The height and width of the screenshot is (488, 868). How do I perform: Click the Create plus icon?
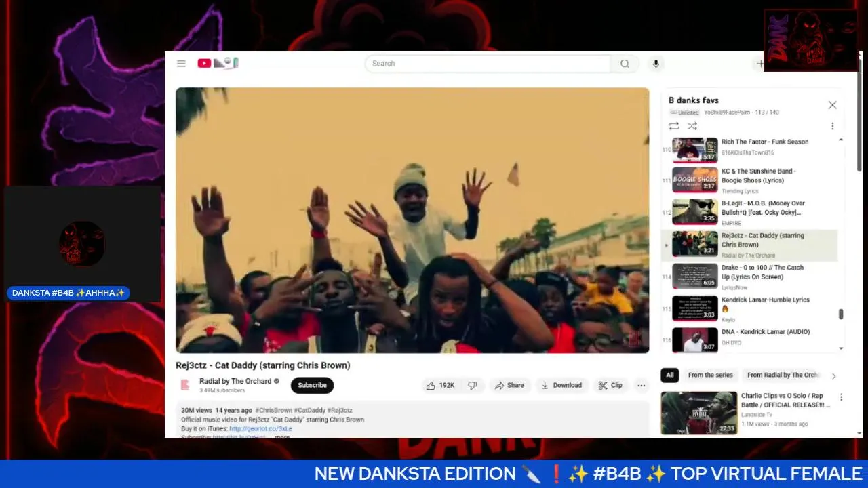coord(760,64)
